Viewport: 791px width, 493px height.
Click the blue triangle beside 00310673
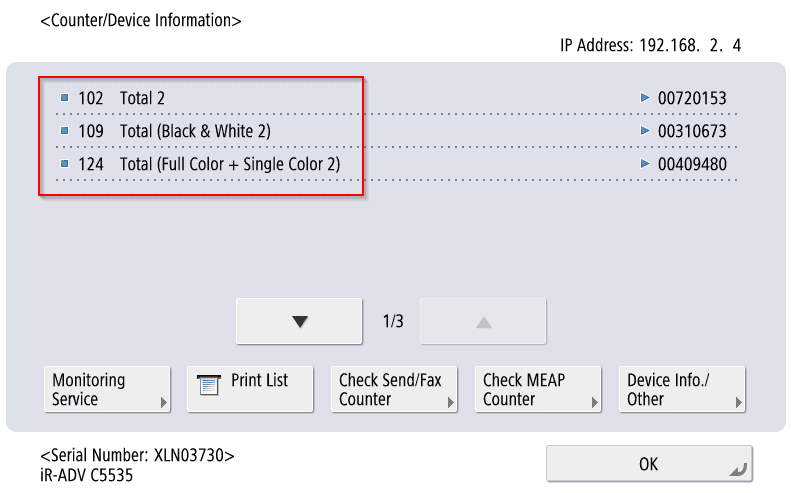(x=645, y=131)
